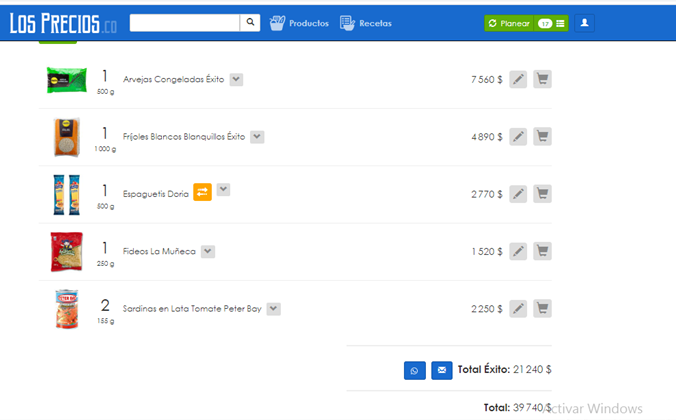Add Arvejas Congeladas Éxito to cart
This screenshot has width=676, height=420.
(542, 79)
